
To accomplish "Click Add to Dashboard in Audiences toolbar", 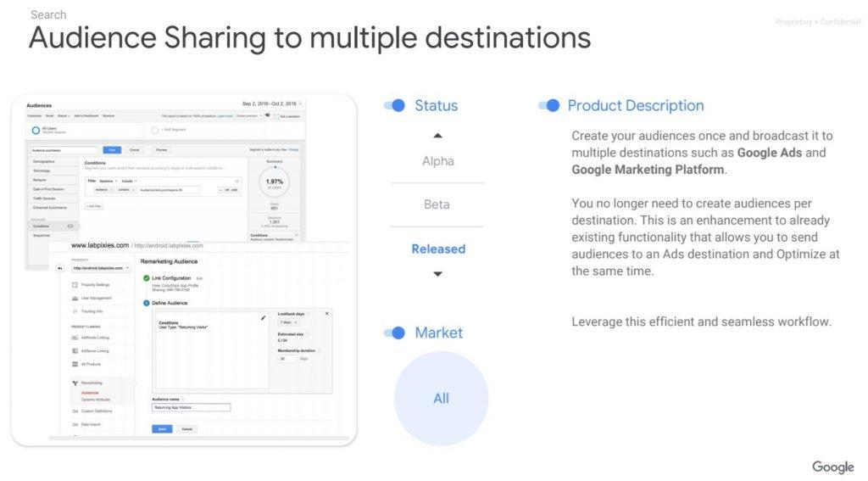I will [86, 116].
